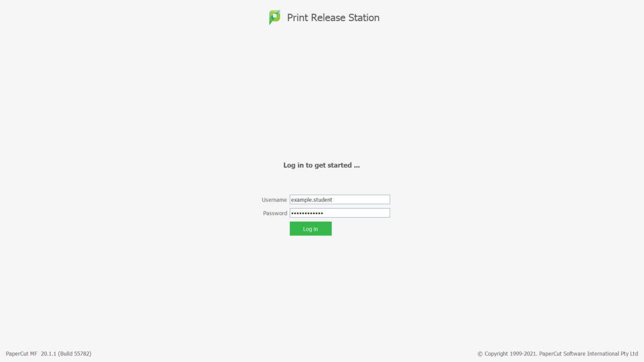Click the copyright symbol in the footer
This screenshot has width=644, height=362.
pyautogui.click(x=479, y=353)
